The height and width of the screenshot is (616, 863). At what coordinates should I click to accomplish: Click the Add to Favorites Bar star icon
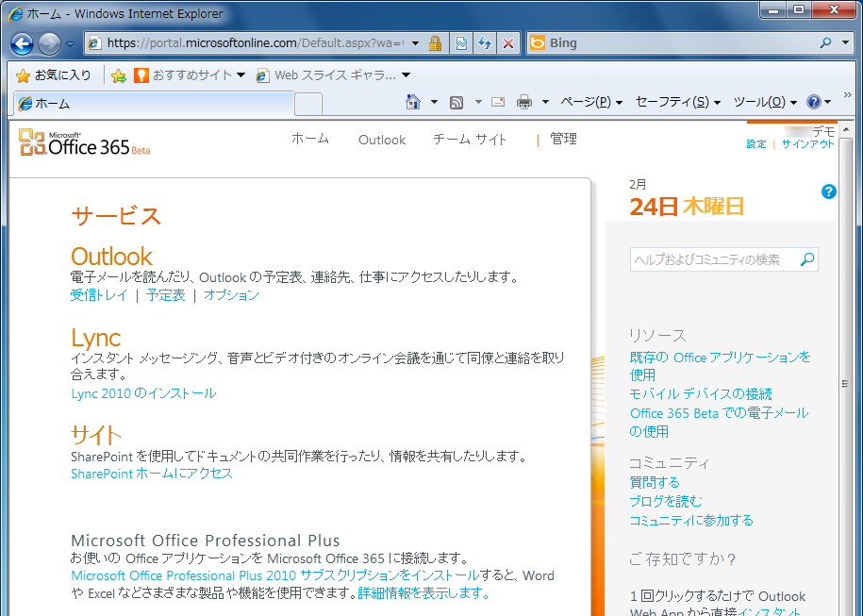119,75
